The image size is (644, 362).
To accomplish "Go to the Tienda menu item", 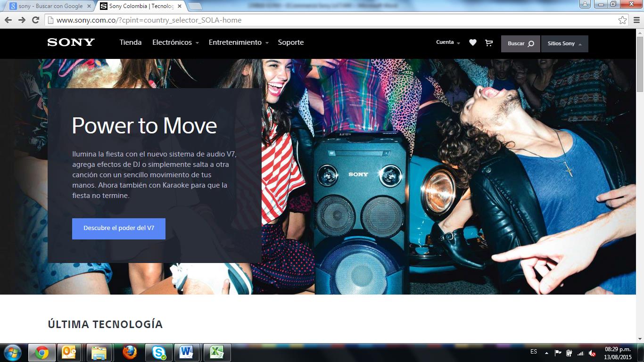I will (x=131, y=42).
